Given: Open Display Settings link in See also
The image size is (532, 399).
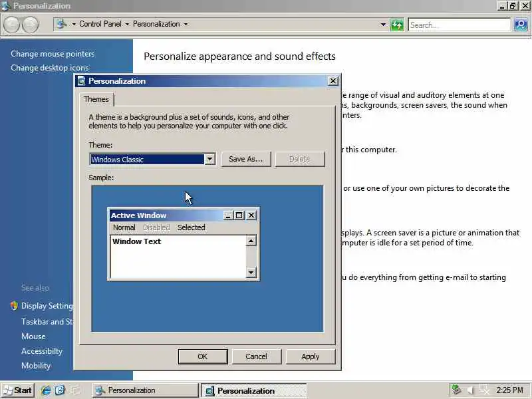Looking at the screenshot, I should (47, 306).
